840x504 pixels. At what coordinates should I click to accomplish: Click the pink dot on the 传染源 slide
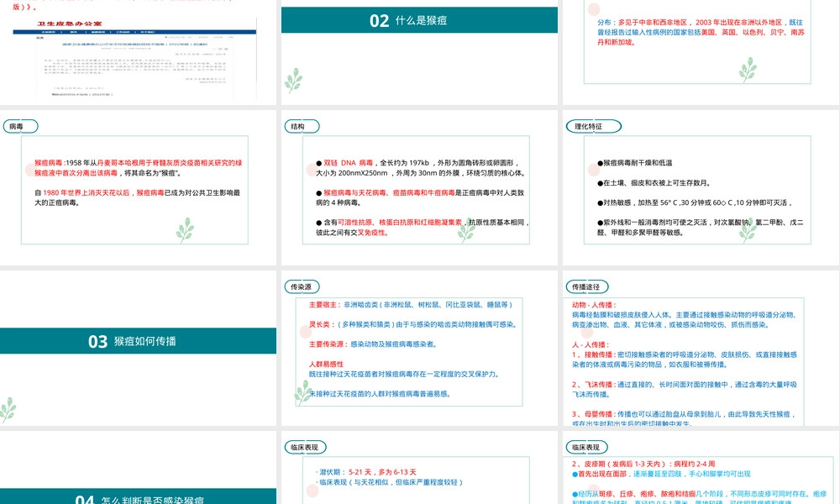click(x=306, y=332)
